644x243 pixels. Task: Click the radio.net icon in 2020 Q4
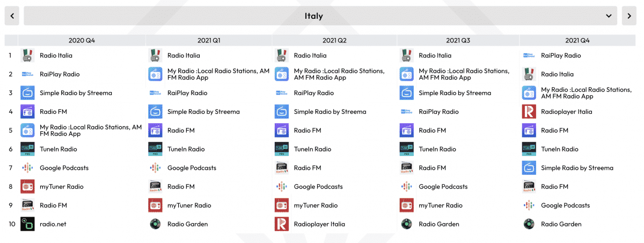[x=27, y=224]
